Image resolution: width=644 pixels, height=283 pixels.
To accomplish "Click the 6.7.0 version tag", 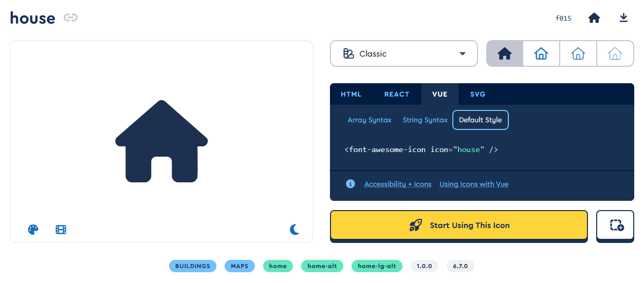I will coord(461,266).
